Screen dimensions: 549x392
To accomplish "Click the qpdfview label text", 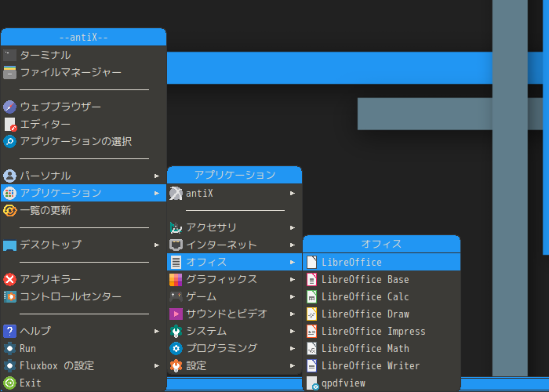I will click(344, 383).
